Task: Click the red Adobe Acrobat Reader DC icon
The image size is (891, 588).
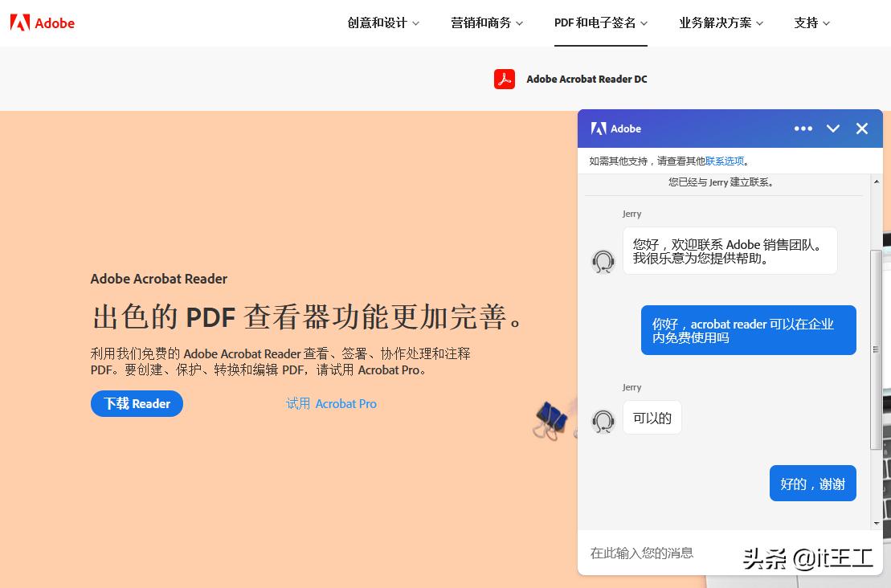Action: coord(505,79)
